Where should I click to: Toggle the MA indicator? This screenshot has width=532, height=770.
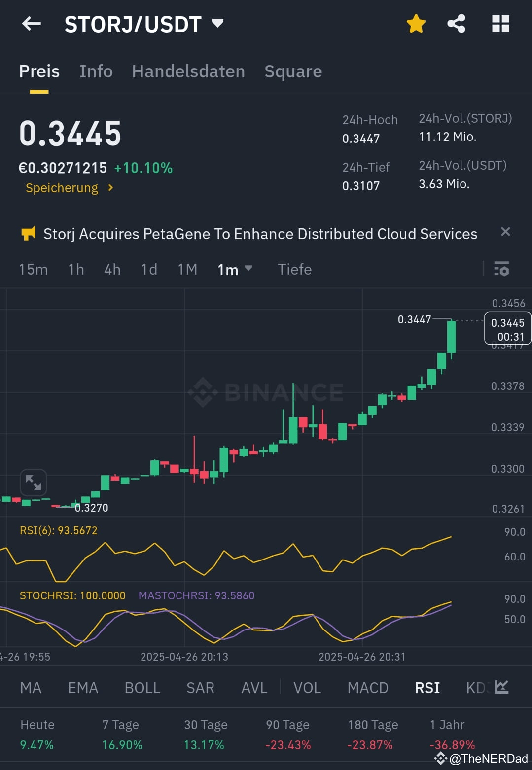(x=31, y=688)
